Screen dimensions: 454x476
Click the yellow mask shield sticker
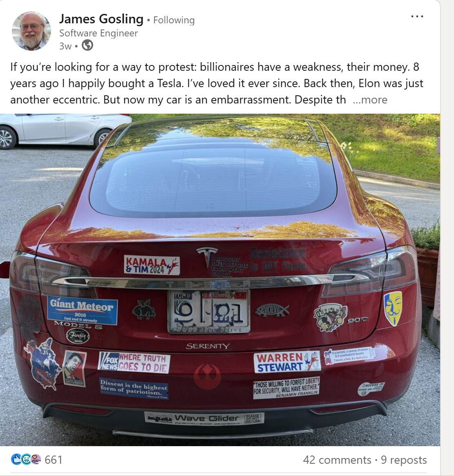(393, 308)
